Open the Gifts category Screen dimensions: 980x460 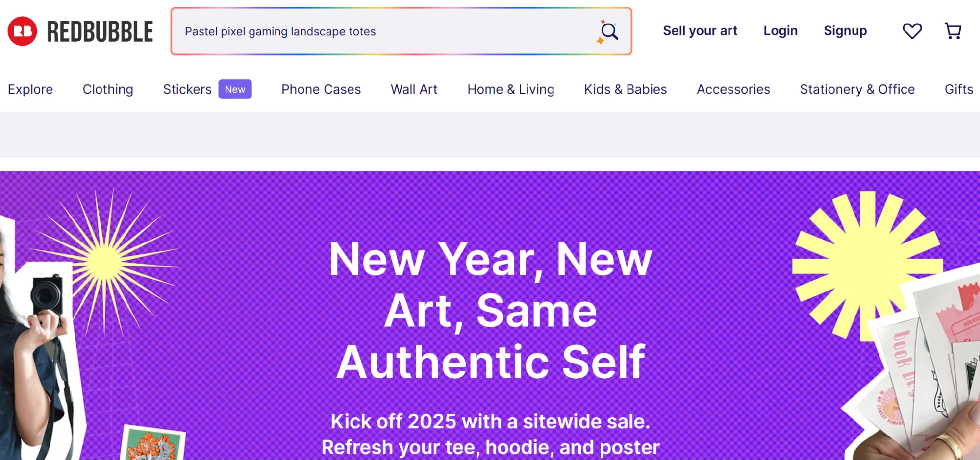[958, 89]
